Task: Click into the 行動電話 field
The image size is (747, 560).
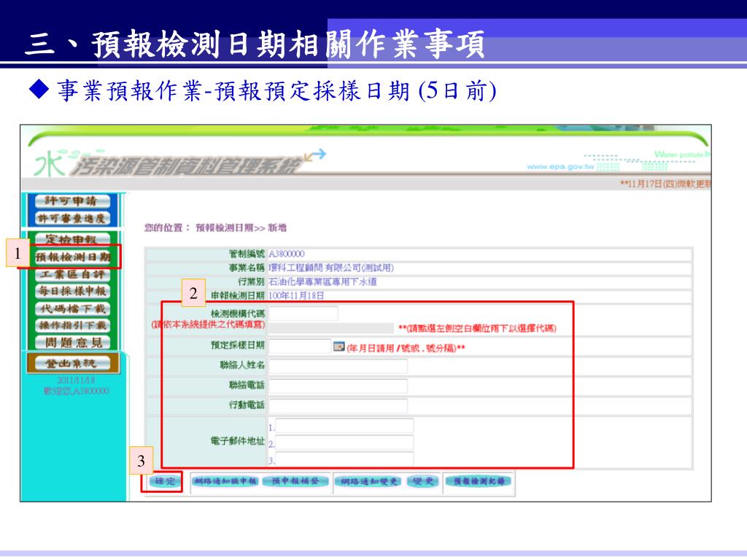Action: click(x=338, y=405)
